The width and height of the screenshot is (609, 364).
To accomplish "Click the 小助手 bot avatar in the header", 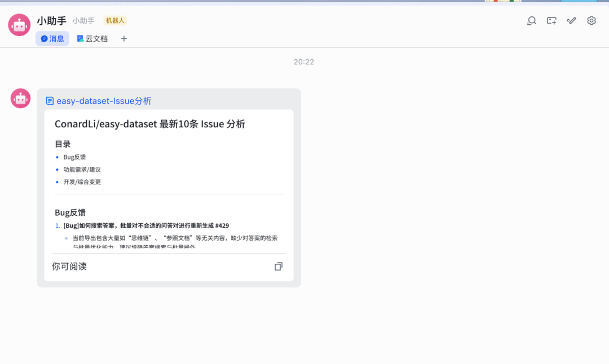I will pyautogui.click(x=19, y=25).
